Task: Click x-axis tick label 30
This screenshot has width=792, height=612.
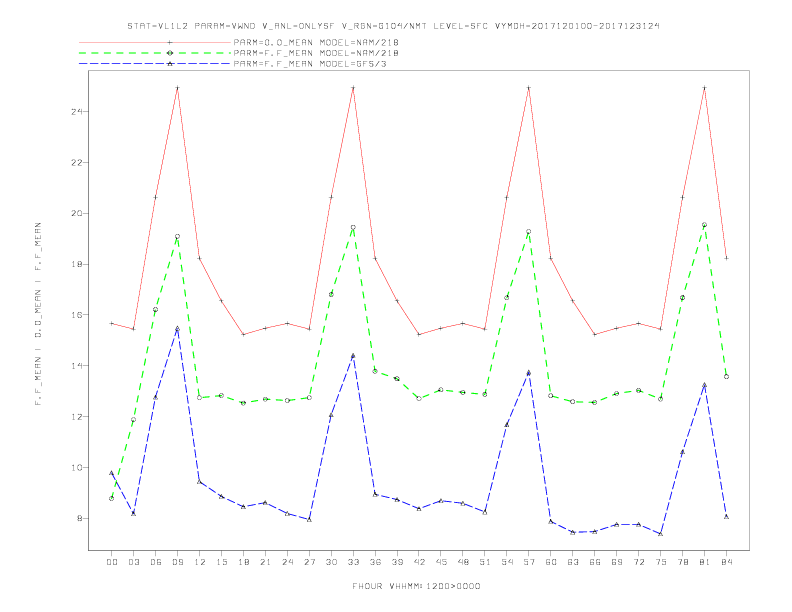Action: pos(331,562)
